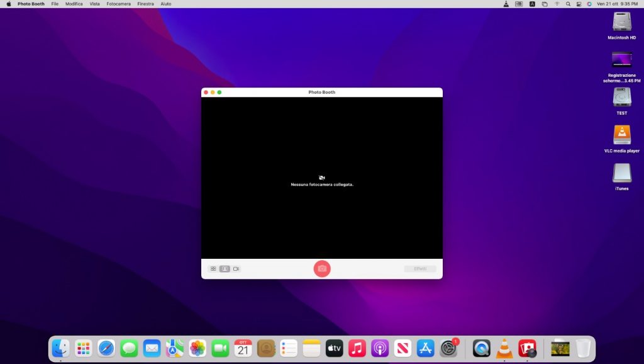Open QuickTime Player in the Dock
The image size is (644, 364).
(482, 348)
